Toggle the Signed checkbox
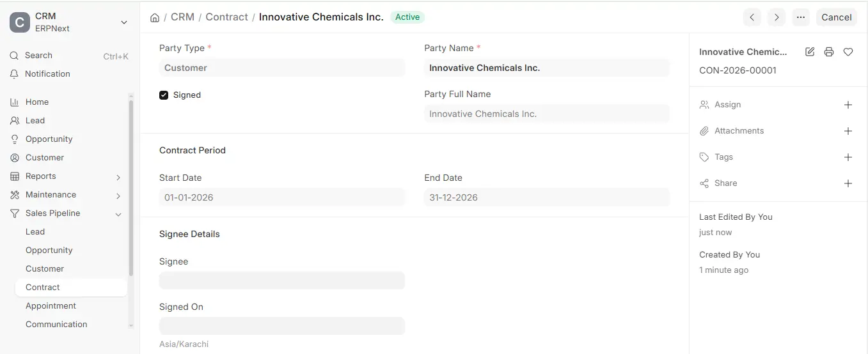The height and width of the screenshot is (354, 868). (x=164, y=95)
